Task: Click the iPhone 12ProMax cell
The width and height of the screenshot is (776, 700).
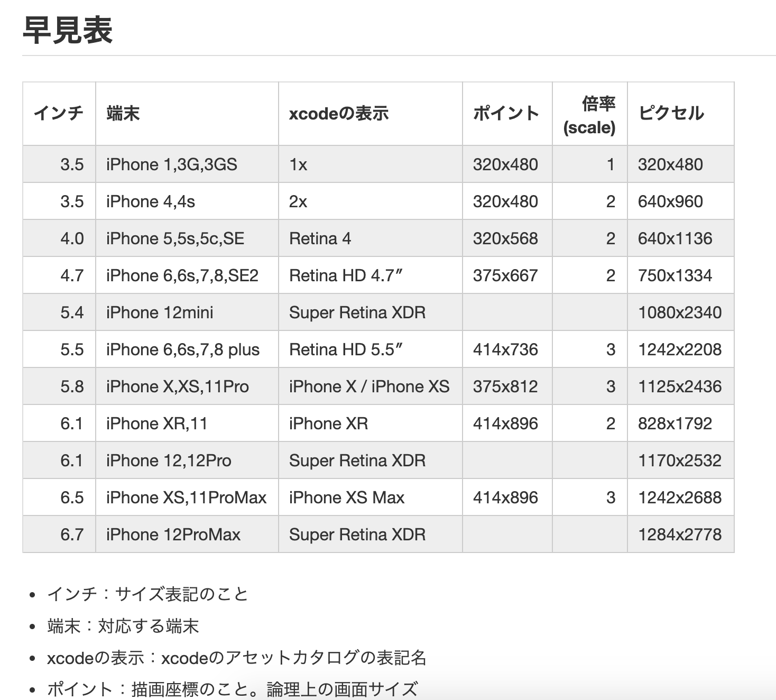Action: click(x=187, y=535)
